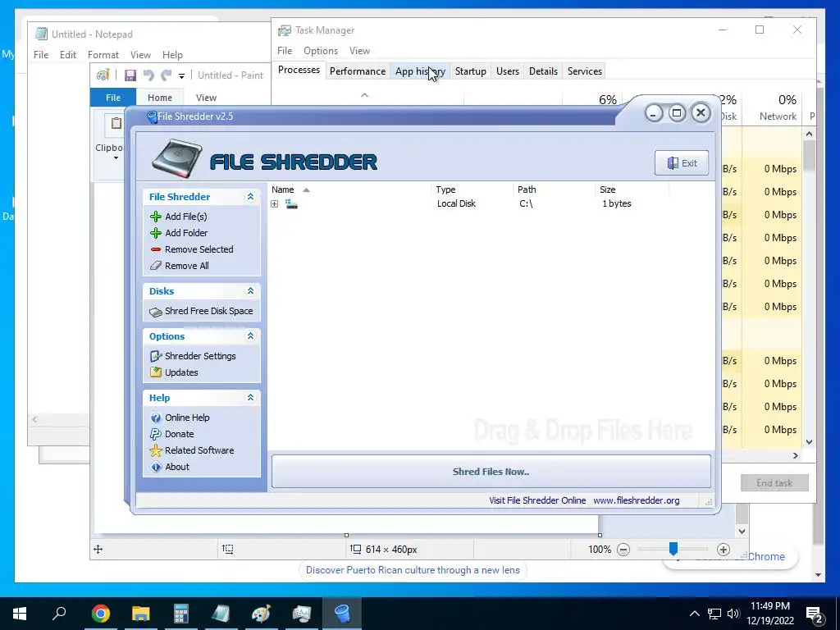Open Notepad Edit menu
The image size is (840, 630).
[x=67, y=55]
